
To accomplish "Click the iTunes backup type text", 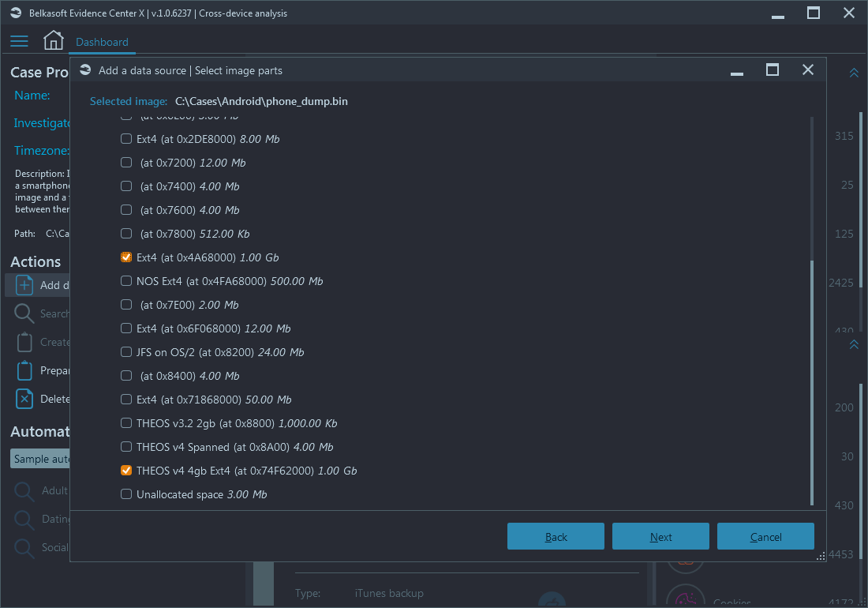I will [x=389, y=593].
